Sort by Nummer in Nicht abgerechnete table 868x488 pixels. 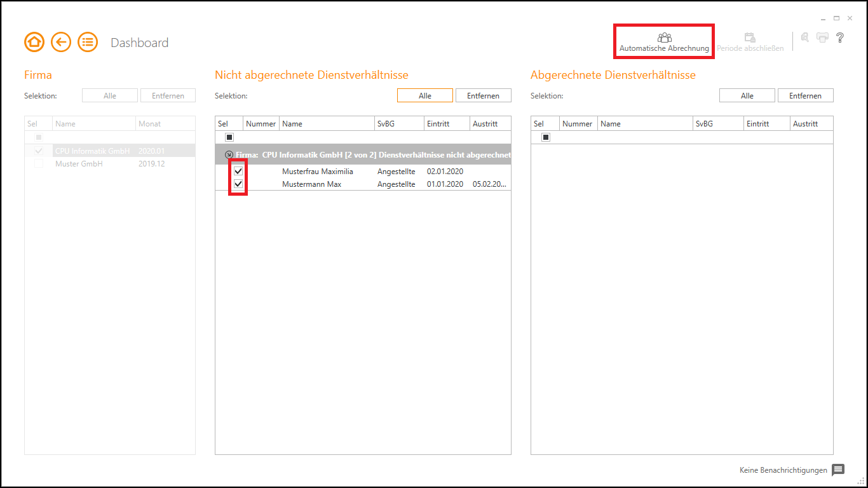pyautogui.click(x=261, y=124)
